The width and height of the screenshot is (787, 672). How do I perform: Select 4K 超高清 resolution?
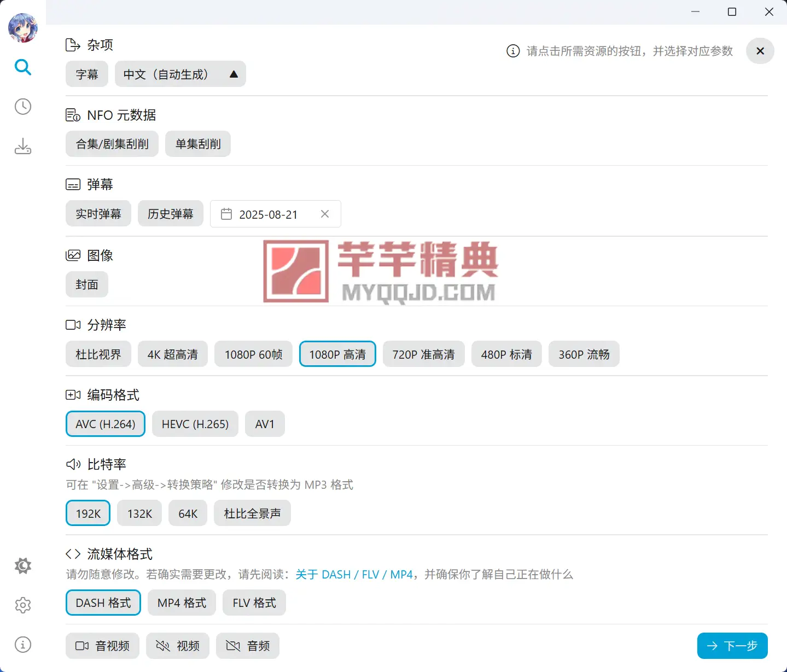[x=173, y=354]
